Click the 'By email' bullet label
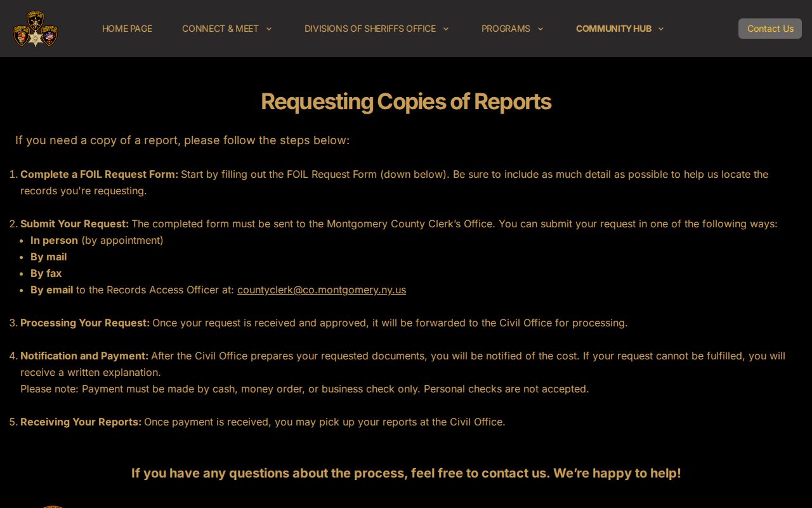 [51, 290]
